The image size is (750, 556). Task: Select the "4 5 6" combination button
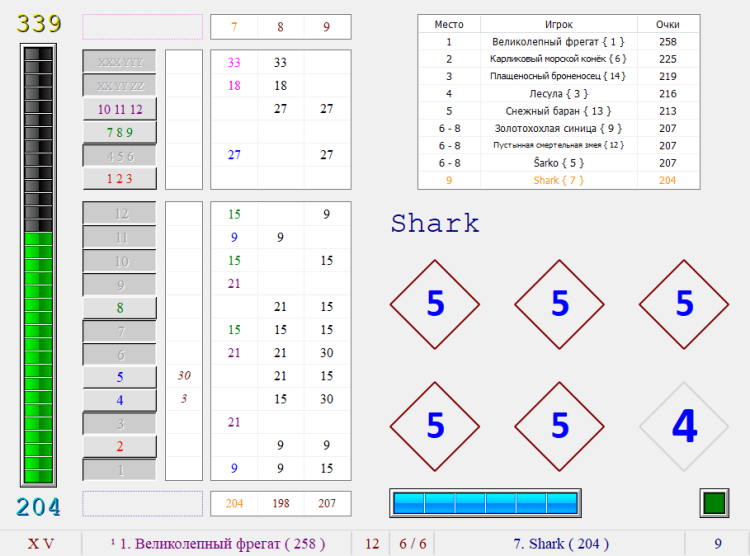click(119, 155)
